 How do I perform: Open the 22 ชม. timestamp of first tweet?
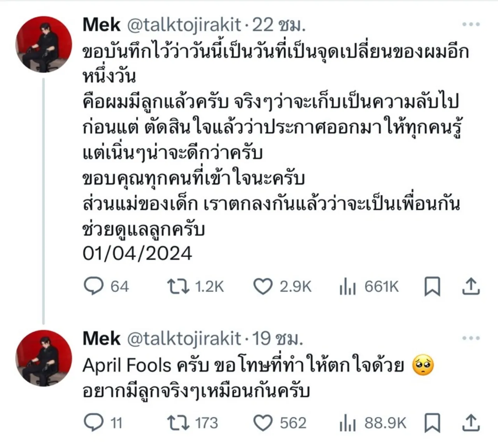tap(279, 25)
